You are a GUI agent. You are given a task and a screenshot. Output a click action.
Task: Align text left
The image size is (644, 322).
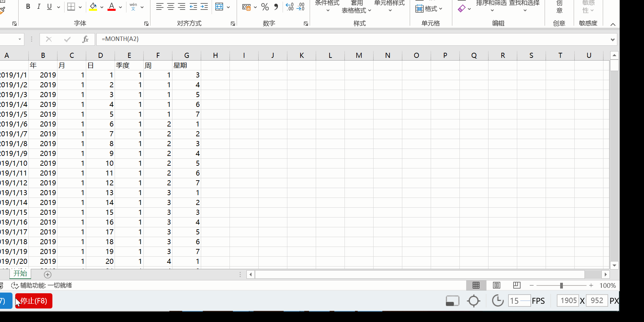pos(160,7)
